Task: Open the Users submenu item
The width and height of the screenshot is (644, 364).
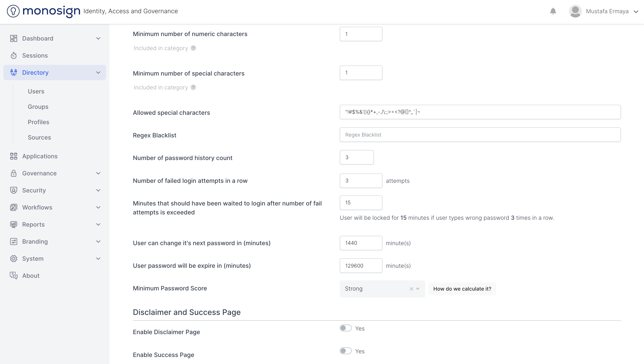Action: click(x=36, y=91)
